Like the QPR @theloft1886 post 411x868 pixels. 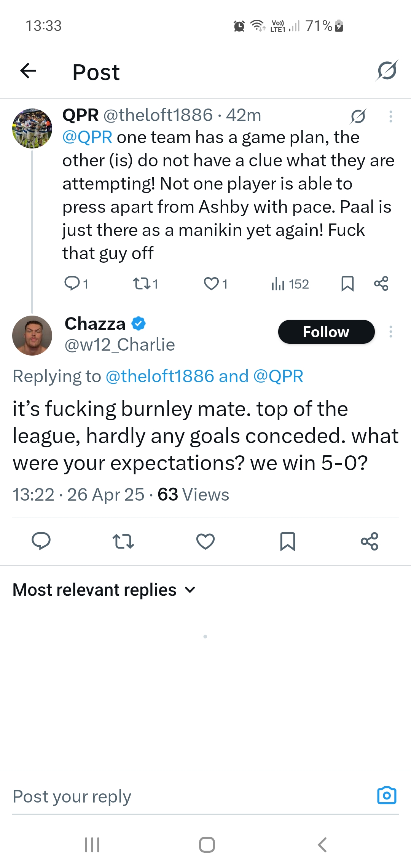click(211, 284)
